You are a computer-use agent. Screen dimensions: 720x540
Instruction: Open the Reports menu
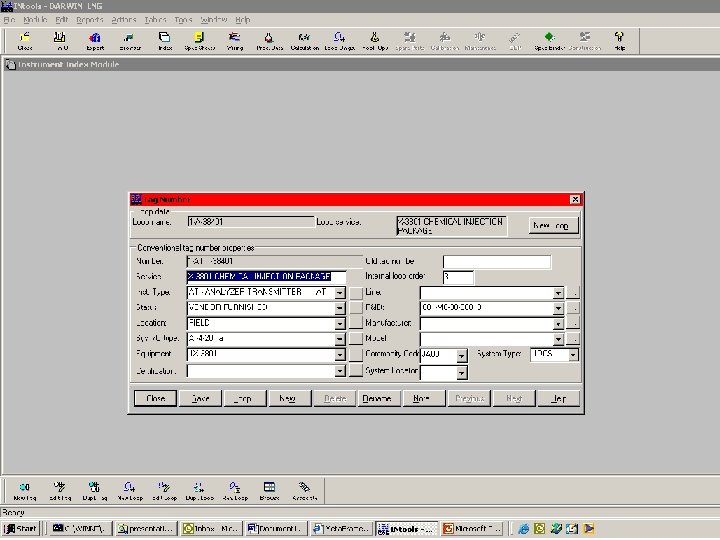point(90,20)
